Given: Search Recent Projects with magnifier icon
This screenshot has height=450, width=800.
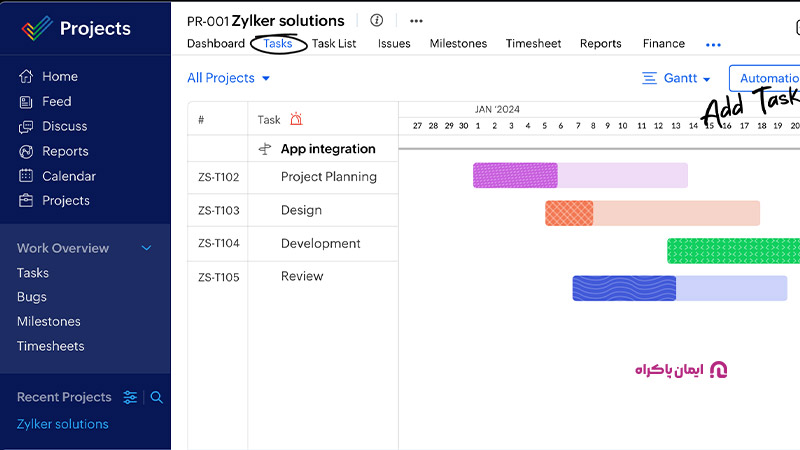Looking at the screenshot, I should pos(157,397).
